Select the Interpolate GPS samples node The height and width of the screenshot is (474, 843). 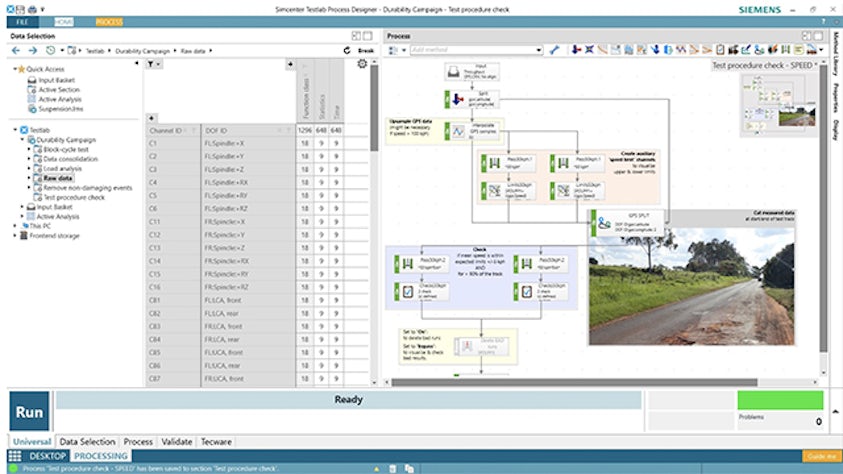pyautogui.click(x=472, y=131)
